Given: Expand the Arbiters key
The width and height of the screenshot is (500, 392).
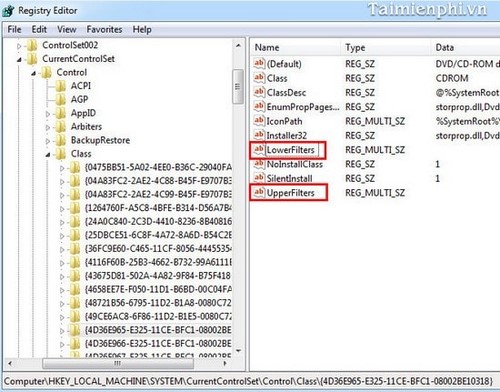Looking at the screenshot, I should (x=48, y=128).
